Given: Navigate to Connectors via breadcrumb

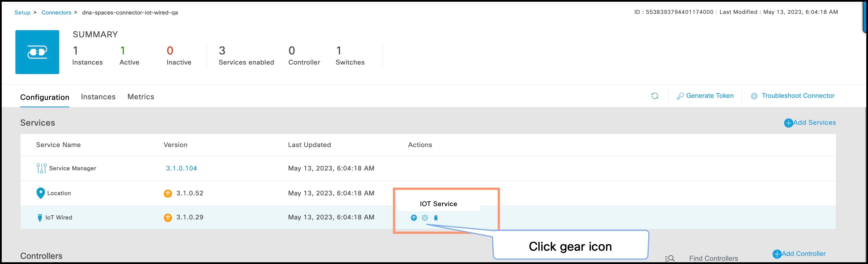Looking at the screenshot, I should [56, 12].
